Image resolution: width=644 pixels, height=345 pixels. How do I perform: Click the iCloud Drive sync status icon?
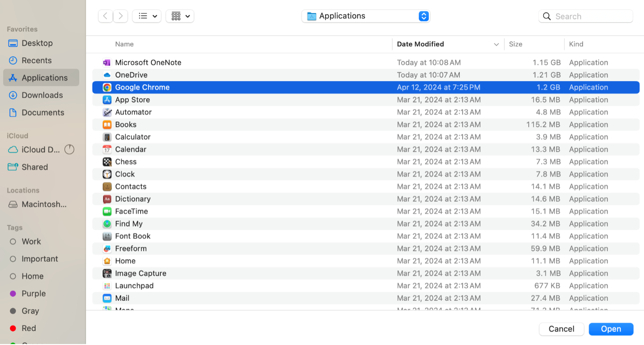69,150
